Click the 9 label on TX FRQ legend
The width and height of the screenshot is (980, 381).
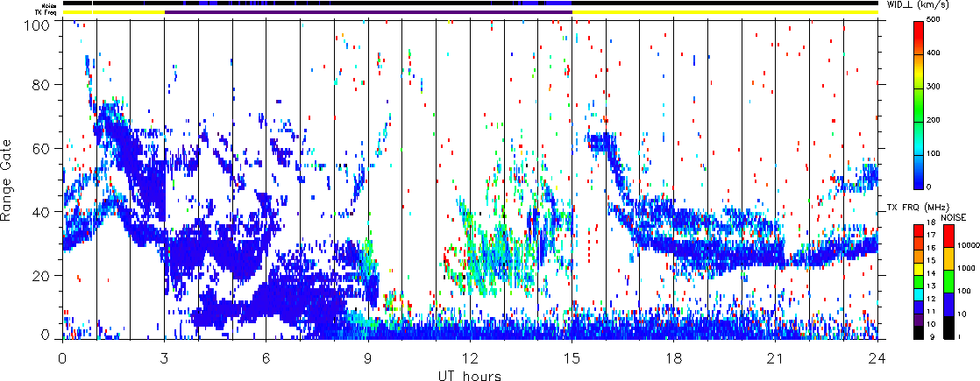pyautogui.click(x=933, y=336)
